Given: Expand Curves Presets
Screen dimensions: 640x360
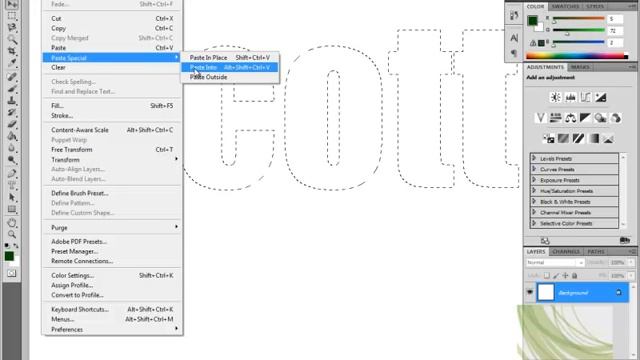Looking at the screenshot, I should point(534,169).
